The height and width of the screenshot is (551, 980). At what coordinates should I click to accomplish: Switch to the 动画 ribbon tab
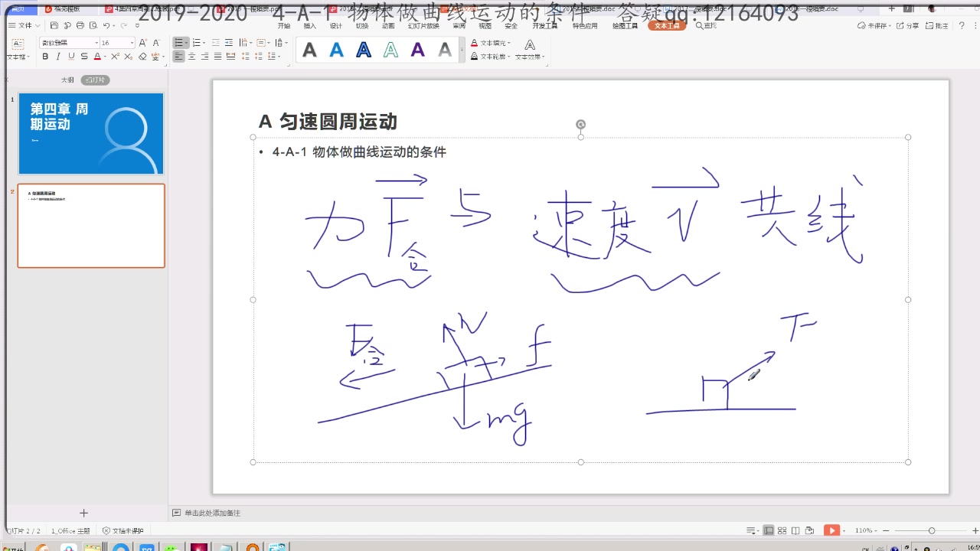[388, 24]
